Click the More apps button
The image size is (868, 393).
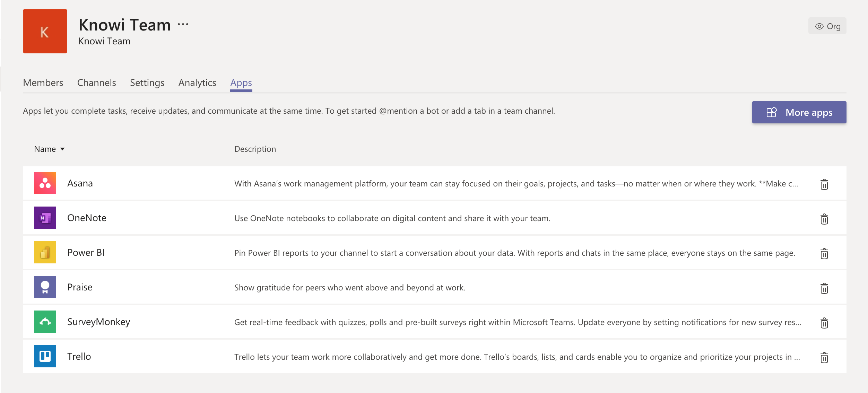point(799,112)
